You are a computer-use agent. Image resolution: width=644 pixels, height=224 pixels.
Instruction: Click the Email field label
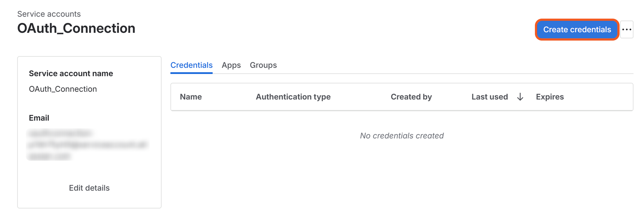pos(39,118)
